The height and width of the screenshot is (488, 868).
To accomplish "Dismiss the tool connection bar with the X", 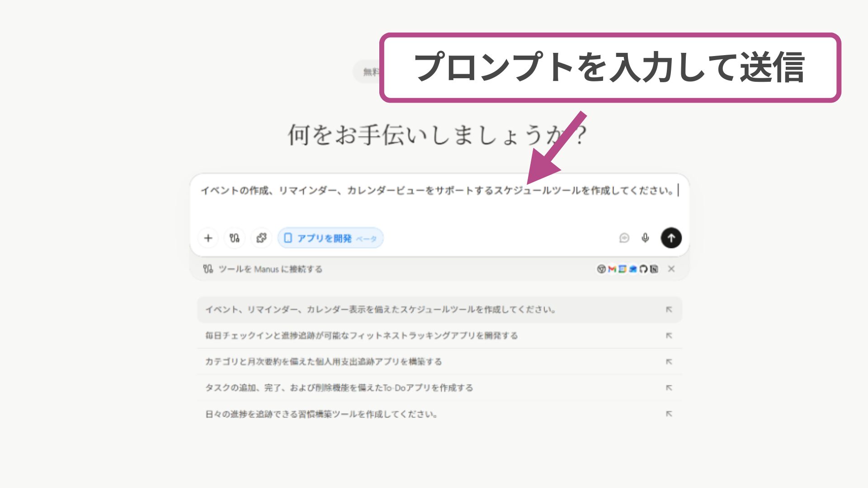I will click(671, 269).
